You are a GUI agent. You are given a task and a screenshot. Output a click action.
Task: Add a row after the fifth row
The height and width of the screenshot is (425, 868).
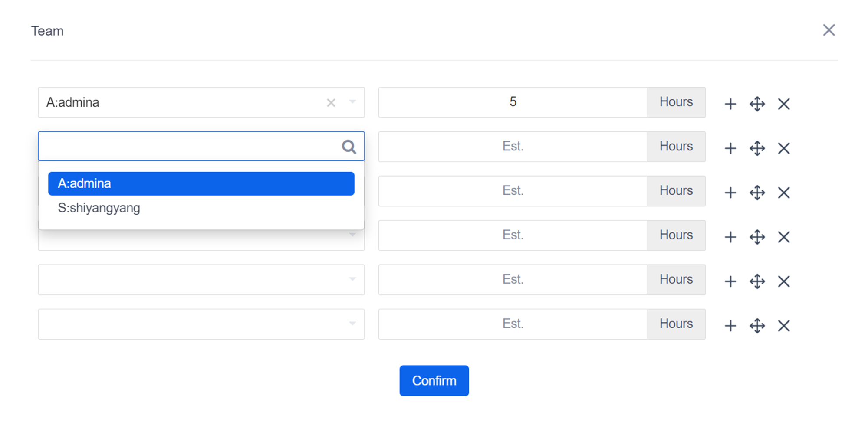click(x=730, y=281)
